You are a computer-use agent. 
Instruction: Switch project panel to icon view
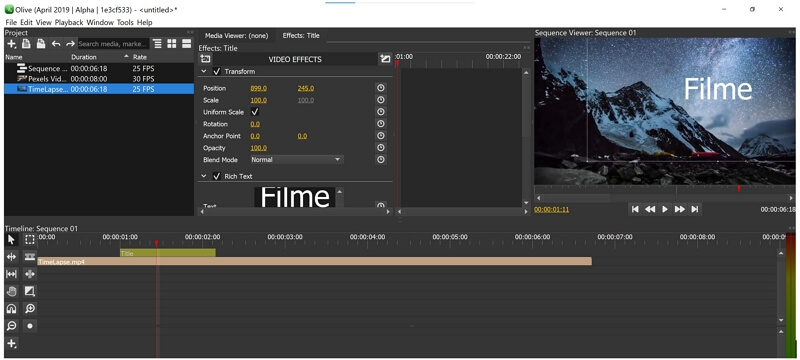172,44
